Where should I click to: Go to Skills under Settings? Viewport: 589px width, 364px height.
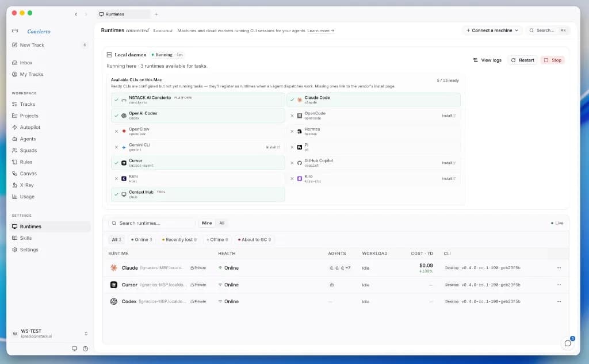coord(25,238)
